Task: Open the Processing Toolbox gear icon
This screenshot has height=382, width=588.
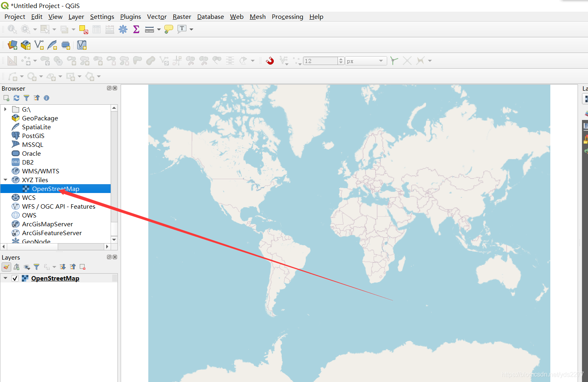Action: tap(123, 29)
